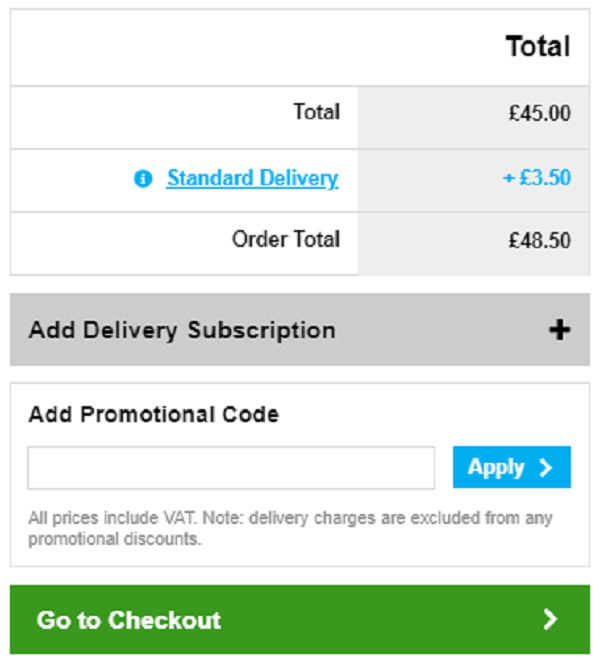Select the Order Total amount £48.50
This screenshot has width=600, height=664.
(539, 241)
